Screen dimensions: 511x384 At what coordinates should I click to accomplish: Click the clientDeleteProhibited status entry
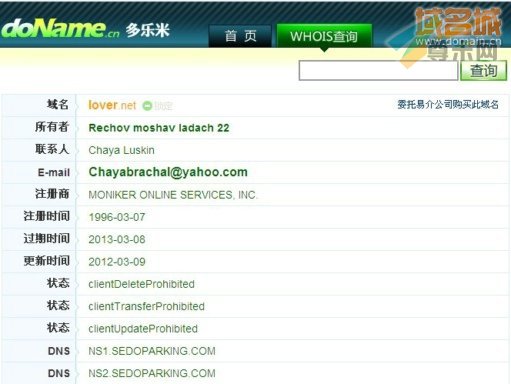[141, 284]
